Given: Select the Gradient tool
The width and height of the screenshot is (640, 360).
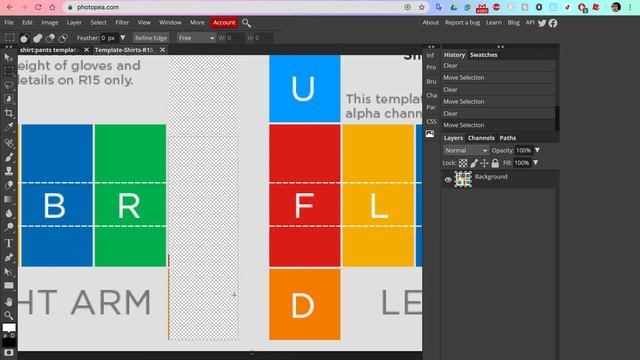Looking at the screenshot, I should (9, 199).
